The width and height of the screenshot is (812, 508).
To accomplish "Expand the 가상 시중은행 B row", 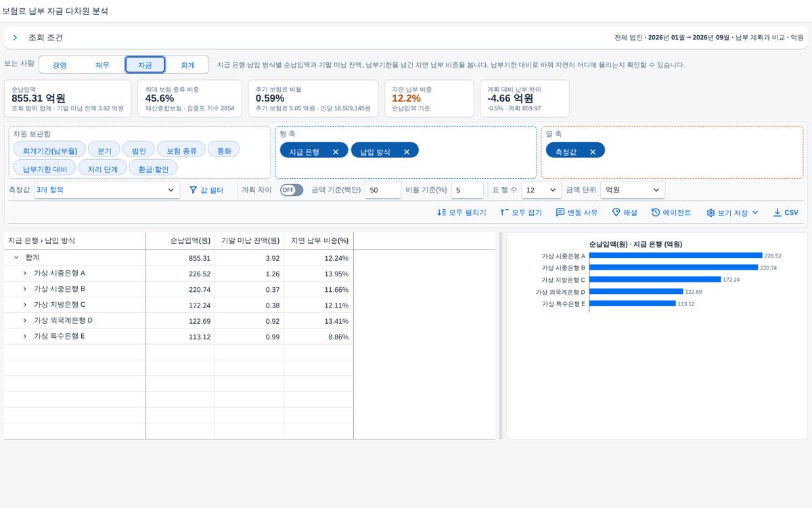I will coord(24,289).
